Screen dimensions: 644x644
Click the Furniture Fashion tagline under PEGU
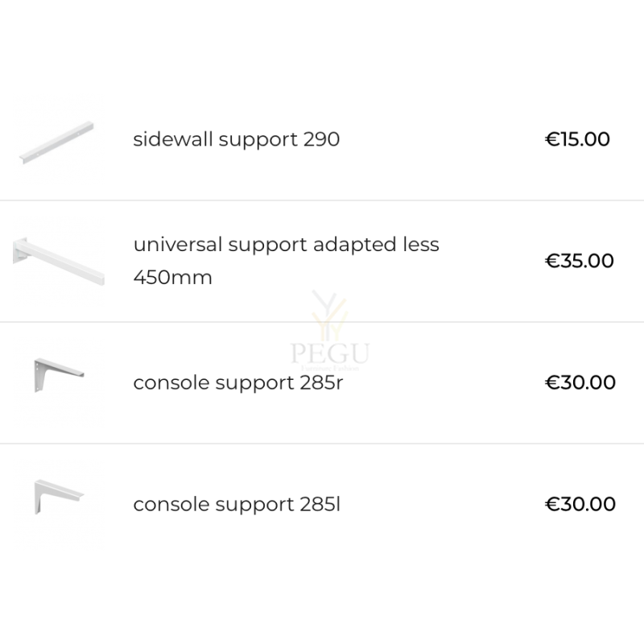[x=330, y=368]
